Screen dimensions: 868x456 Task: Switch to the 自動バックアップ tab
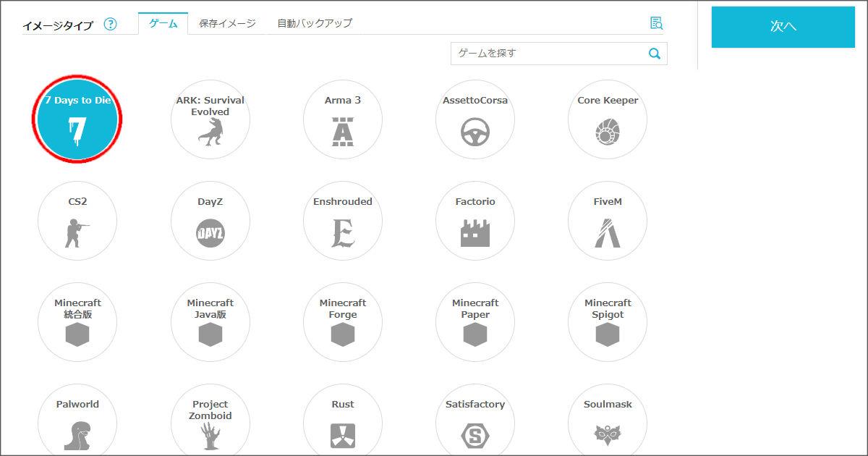[315, 23]
